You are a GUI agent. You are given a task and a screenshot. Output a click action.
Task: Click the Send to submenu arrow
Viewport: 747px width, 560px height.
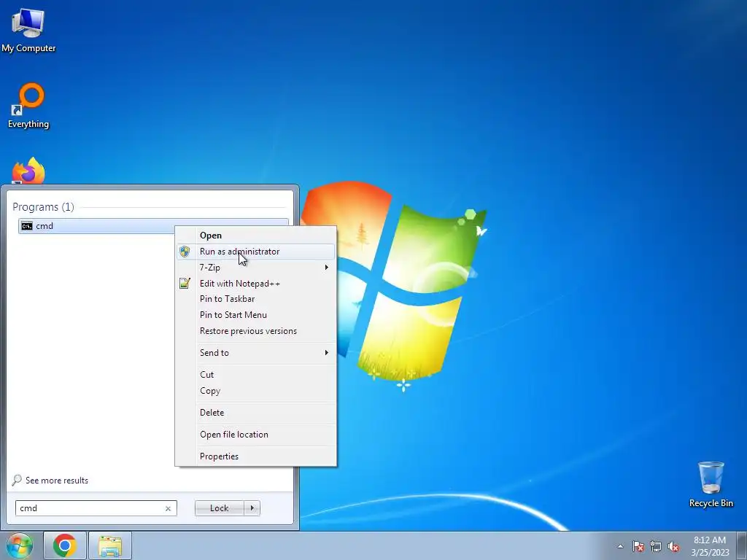click(326, 353)
